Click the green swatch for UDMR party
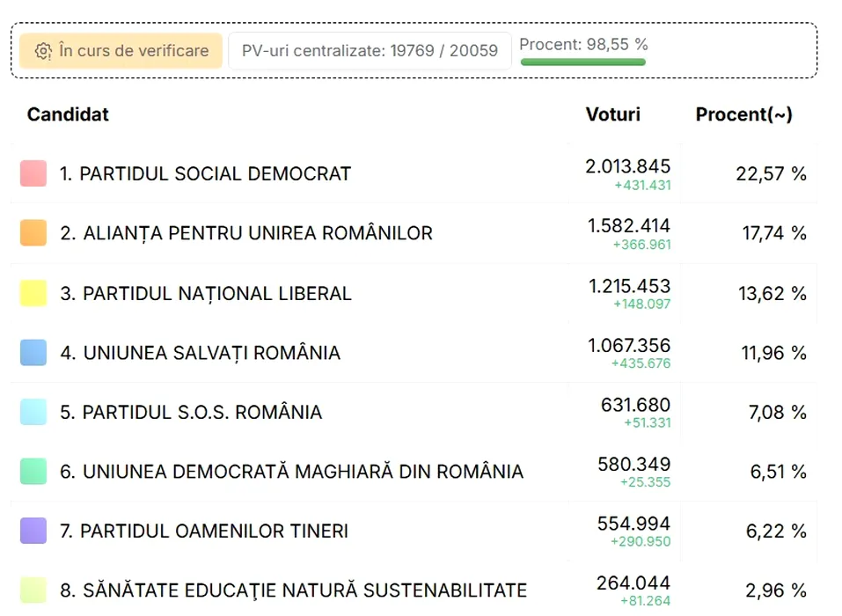 [33, 471]
